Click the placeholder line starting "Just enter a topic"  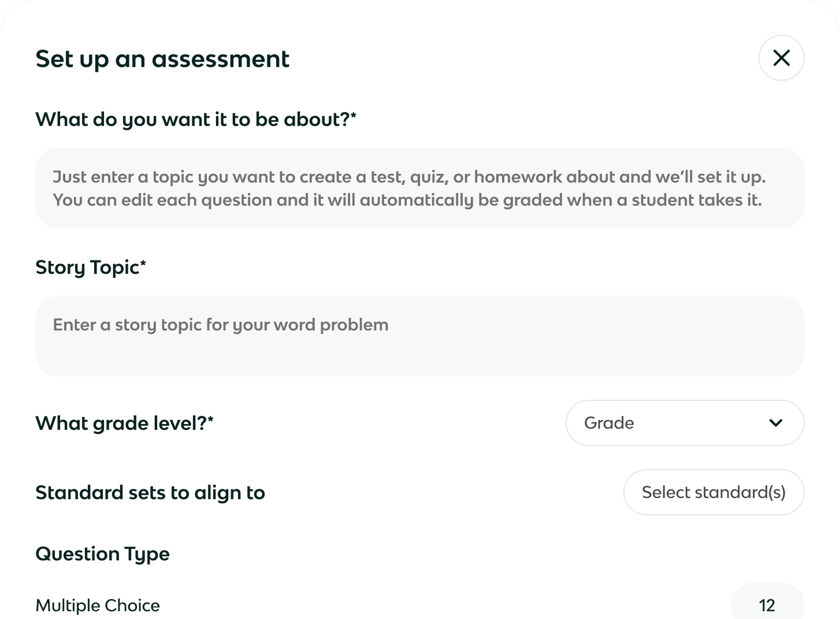(x=409, y=177)
